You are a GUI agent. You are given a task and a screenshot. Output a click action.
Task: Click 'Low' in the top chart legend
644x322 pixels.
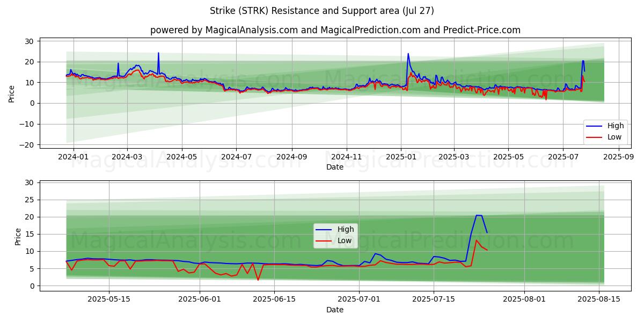tap(614, 137)
